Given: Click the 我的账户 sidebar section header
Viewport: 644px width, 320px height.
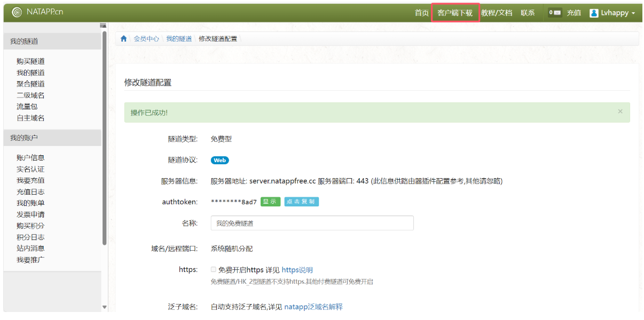Looking at the screenshot, I should tap(52, 138).
